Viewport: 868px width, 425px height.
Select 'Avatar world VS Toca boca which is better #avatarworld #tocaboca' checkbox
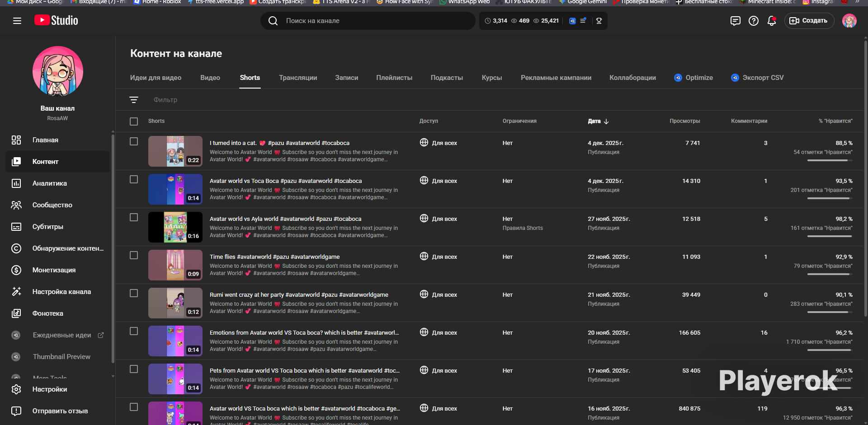134,407
